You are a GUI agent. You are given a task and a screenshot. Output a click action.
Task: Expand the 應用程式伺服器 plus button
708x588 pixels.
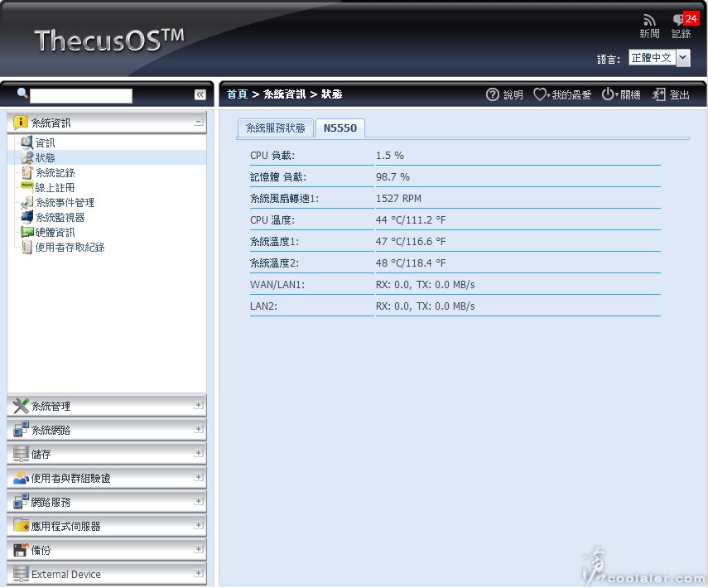click(x=198, y=525)
